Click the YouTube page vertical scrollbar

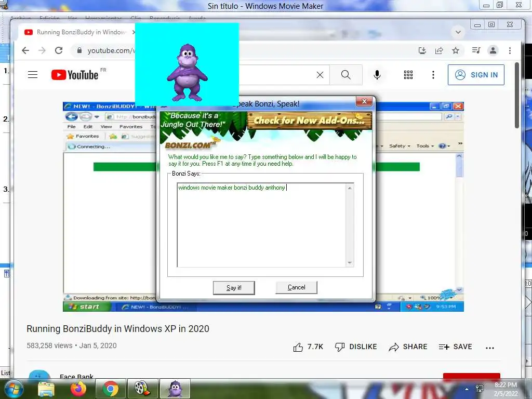tap(517, 95)
